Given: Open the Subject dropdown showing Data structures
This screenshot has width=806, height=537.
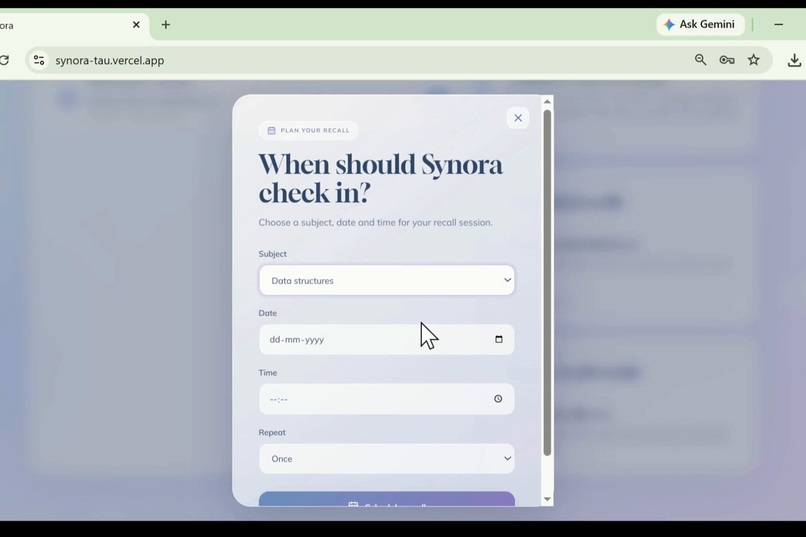Looking at the screenshot, I should click(x=387, y=280).
